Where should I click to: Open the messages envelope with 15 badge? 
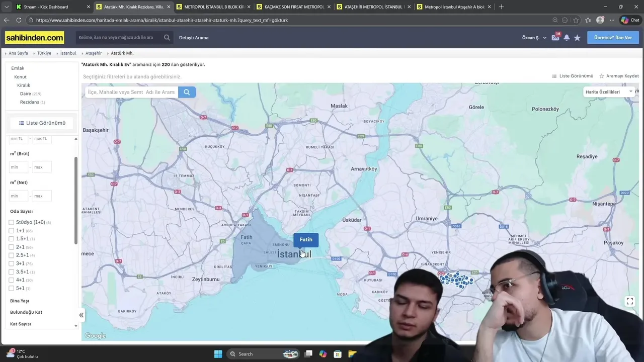coord(555,37)
